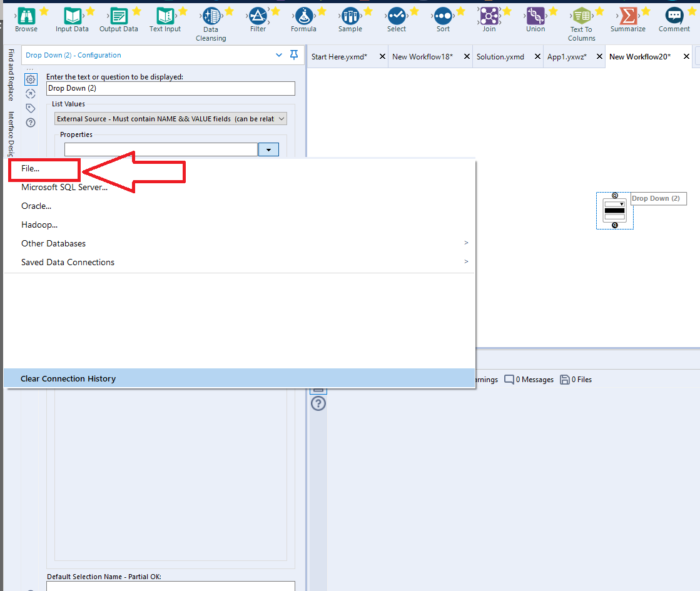700x591 pixels.
Task: Open the List Values source dropdown
Action: [170, 118]
